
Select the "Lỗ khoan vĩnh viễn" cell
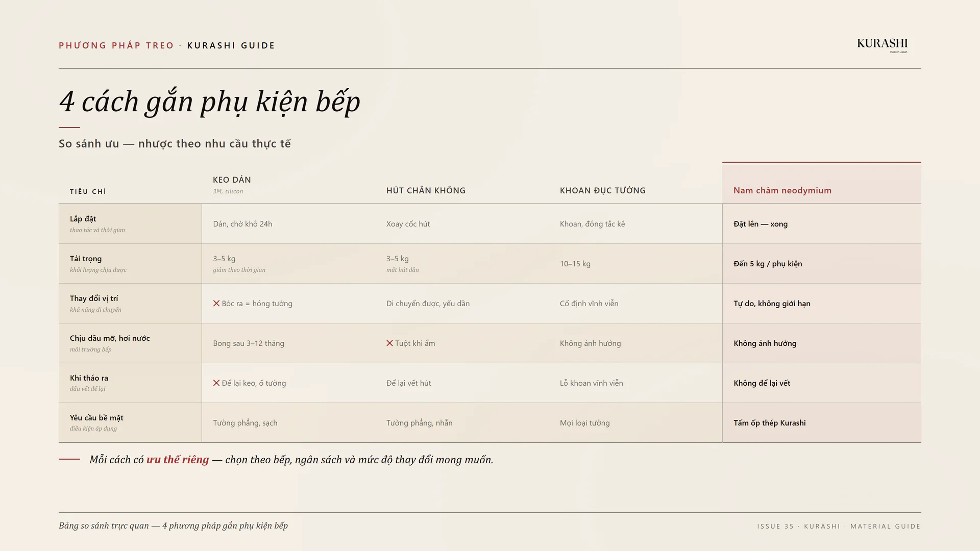592,383
